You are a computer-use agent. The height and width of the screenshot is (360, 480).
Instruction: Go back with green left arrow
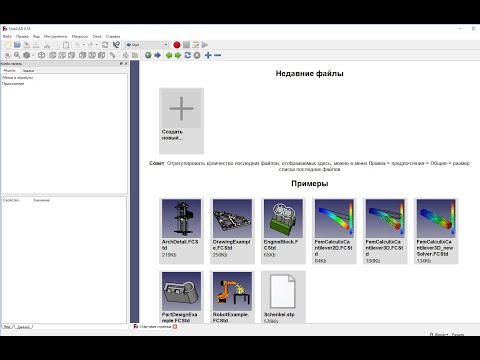point(169,55)
